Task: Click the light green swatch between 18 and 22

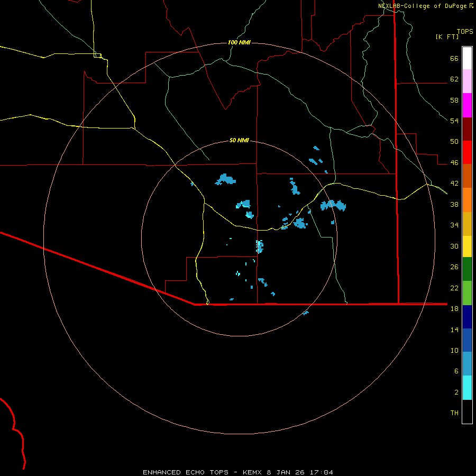Action: point(467,293)
